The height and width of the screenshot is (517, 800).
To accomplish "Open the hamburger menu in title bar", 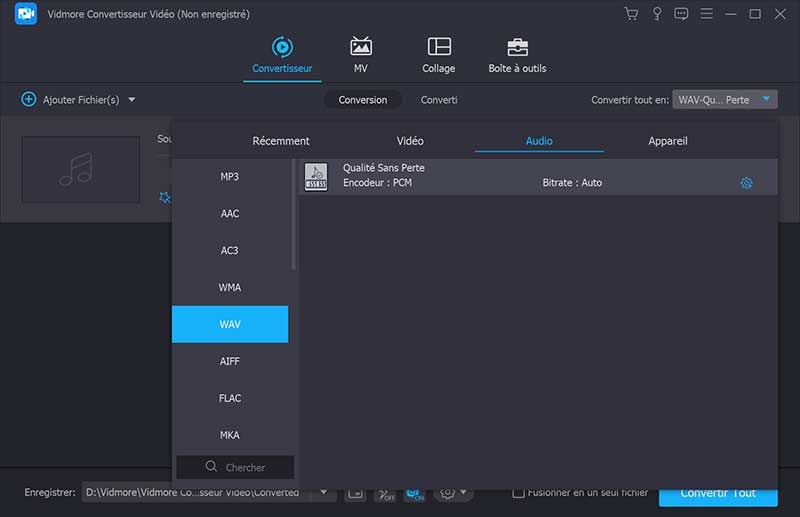I will point(707,14).
